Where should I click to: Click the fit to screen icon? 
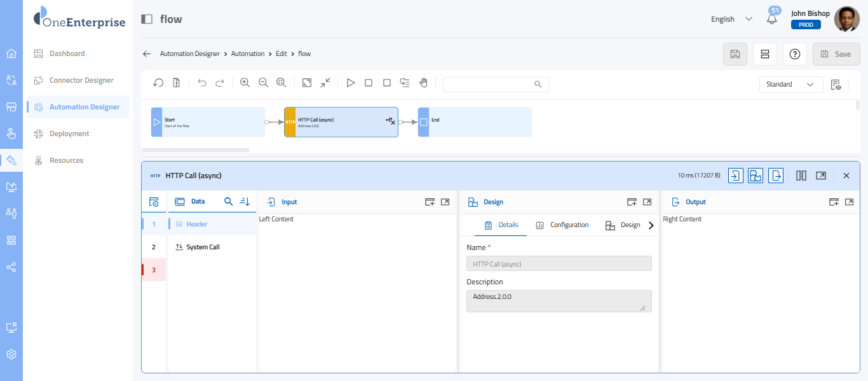(x=307, y=83)
